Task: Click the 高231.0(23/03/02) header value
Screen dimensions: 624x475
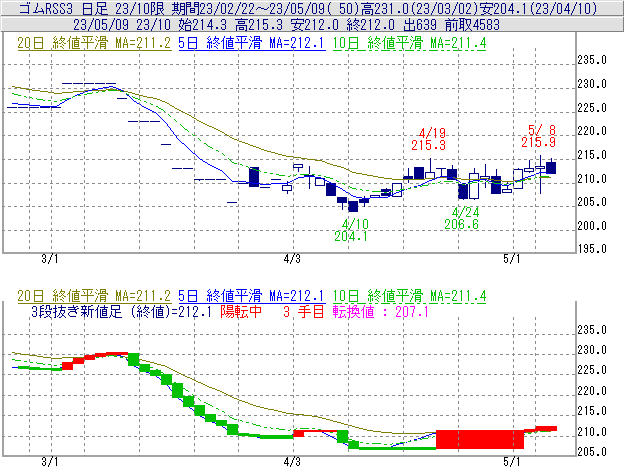Action: tap(419, 8)
